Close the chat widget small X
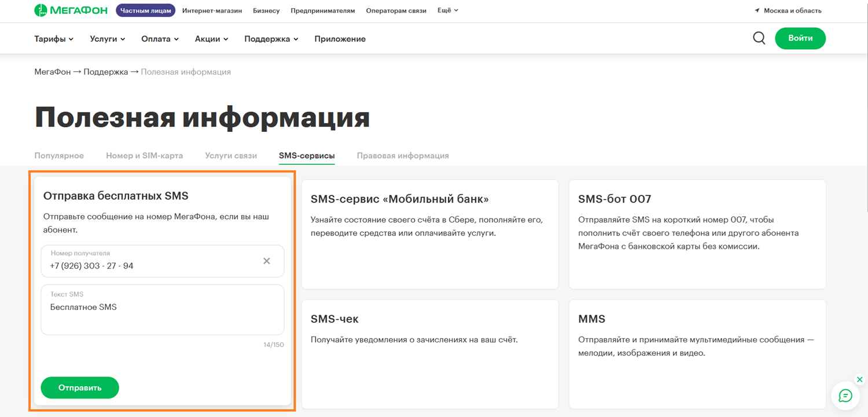The image size is (868, 417). [x=860, y=379]
